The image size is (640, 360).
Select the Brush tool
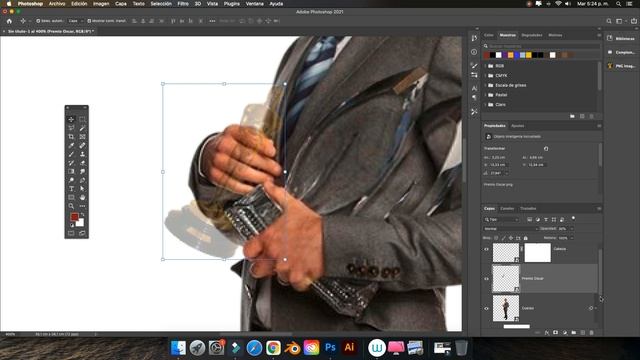(71, 154)
